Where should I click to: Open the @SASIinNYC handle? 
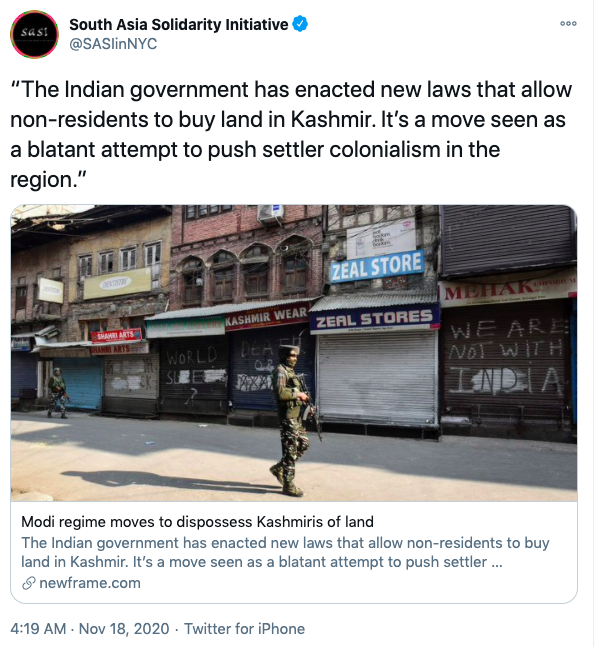[113, 44]
